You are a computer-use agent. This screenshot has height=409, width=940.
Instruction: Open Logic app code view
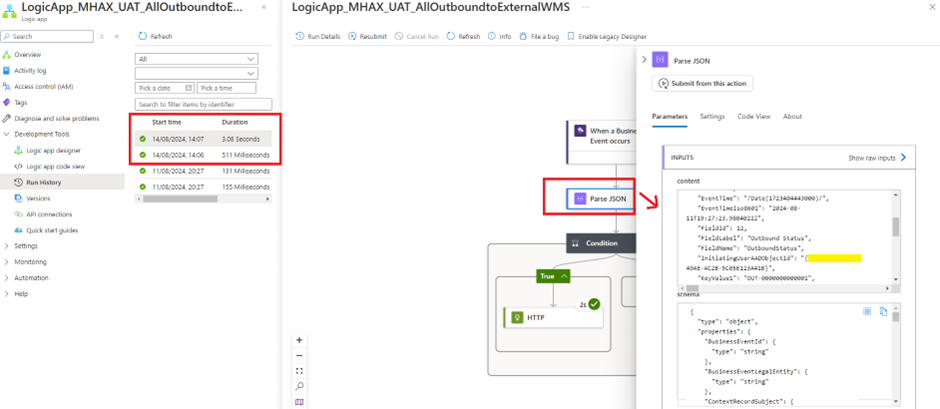(55, 166)
